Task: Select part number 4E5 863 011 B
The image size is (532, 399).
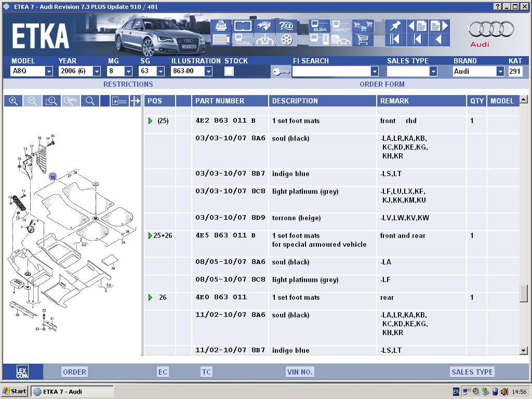Action: coord(225,235)
